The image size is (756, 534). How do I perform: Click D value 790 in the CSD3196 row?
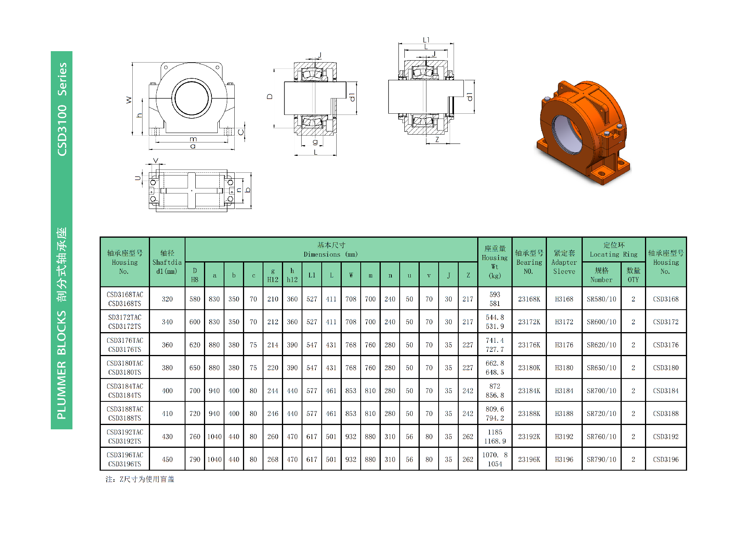195,459
